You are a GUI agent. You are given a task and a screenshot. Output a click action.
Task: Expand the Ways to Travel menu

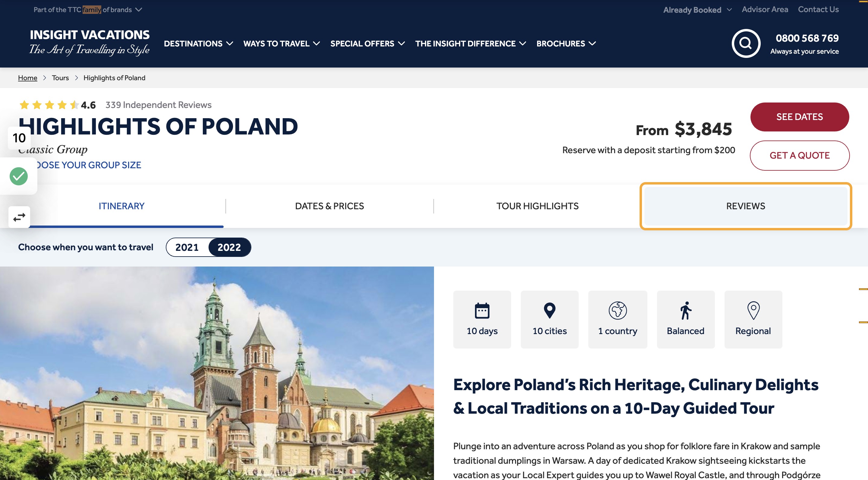click(281, 43)
